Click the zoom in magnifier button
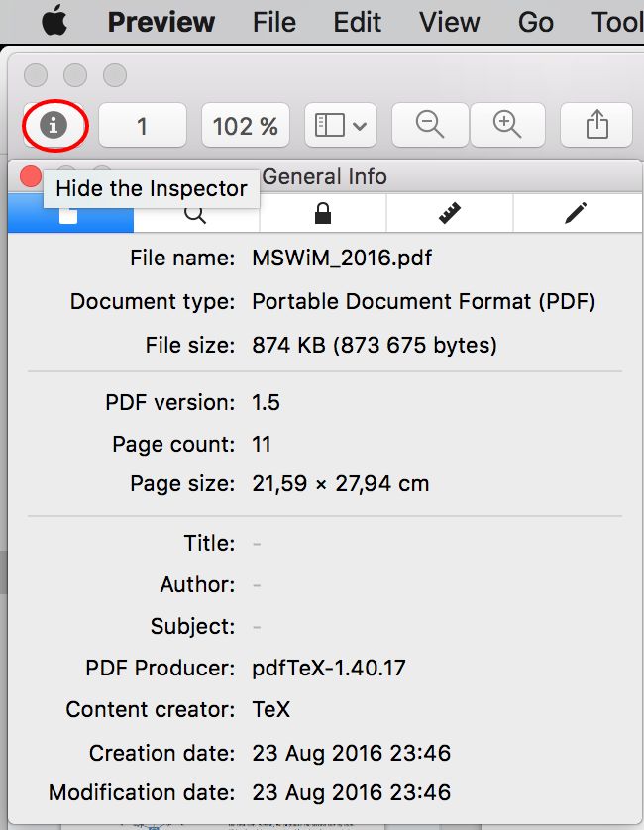 (x=507, y=125)
